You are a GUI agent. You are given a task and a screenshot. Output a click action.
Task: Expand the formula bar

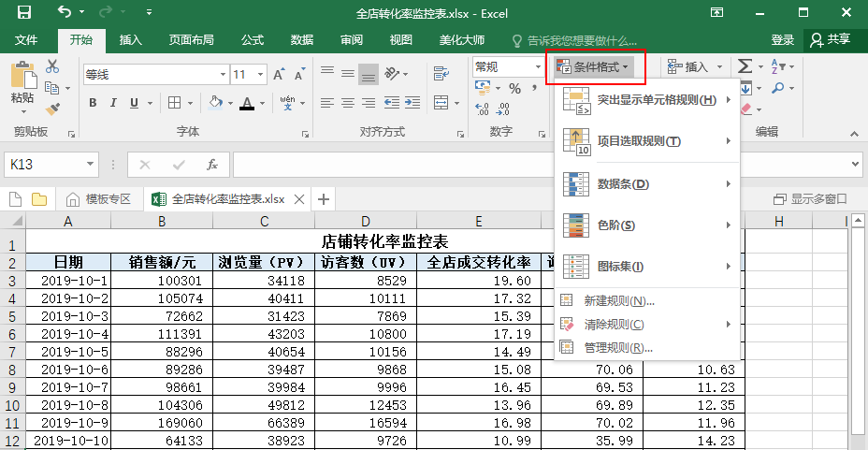(856, 165)
